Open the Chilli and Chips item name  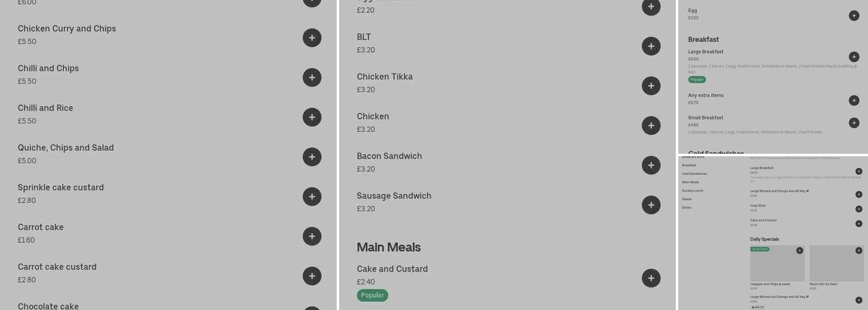[48, 68]
